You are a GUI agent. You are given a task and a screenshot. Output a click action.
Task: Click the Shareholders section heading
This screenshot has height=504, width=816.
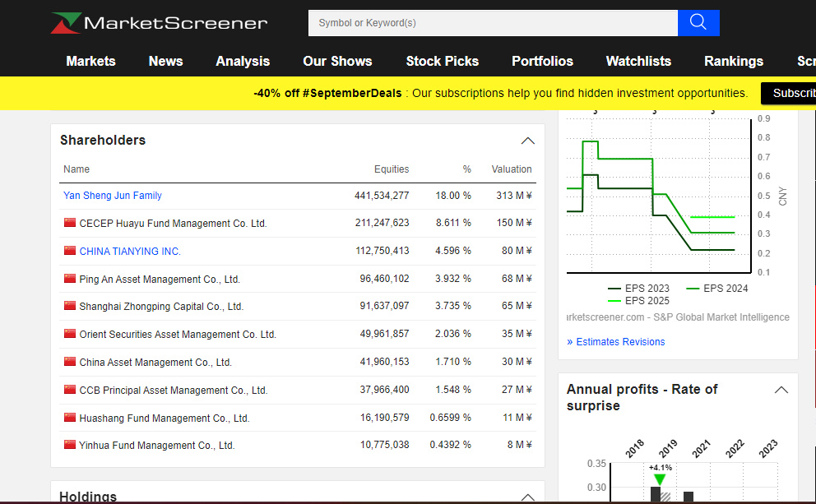[103, 141]
